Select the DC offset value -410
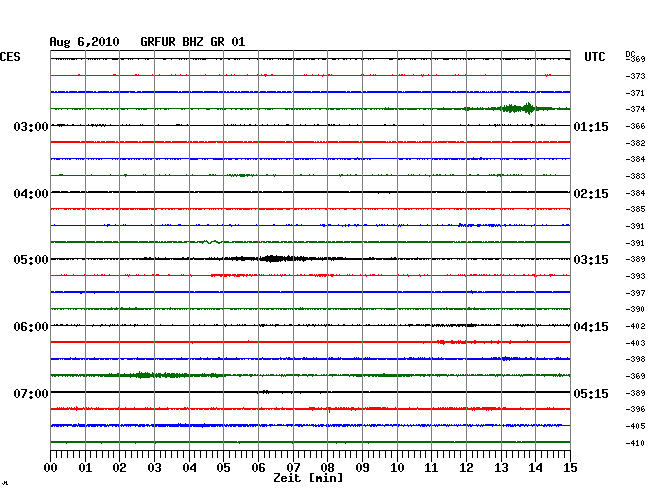The height and width of the screenshot is (494, 650). pos(635,443)
